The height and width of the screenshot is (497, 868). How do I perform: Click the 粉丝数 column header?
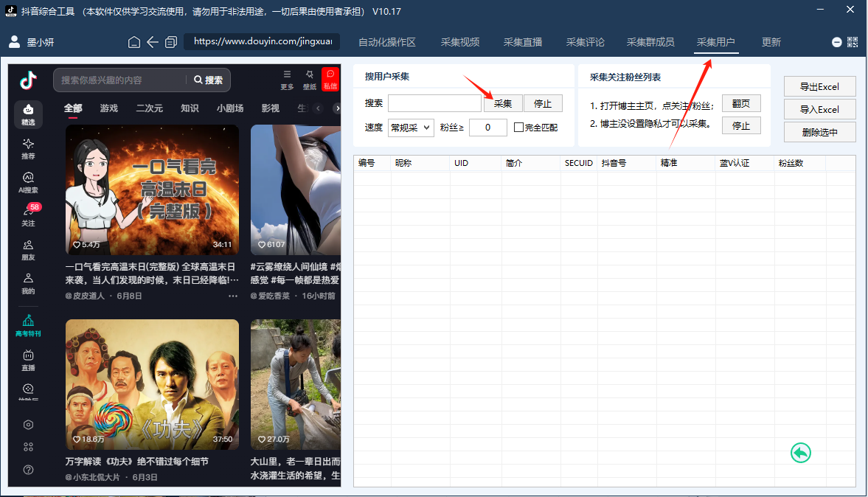[799, 163]
